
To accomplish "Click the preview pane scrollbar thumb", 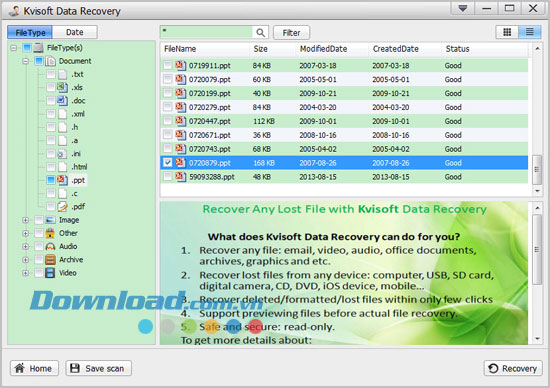I will 537,249.
